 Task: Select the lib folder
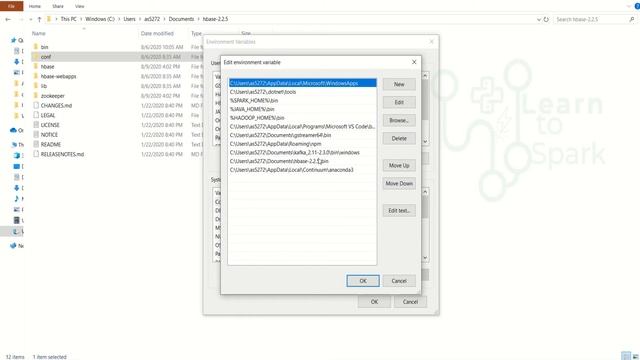click(44, 86)
